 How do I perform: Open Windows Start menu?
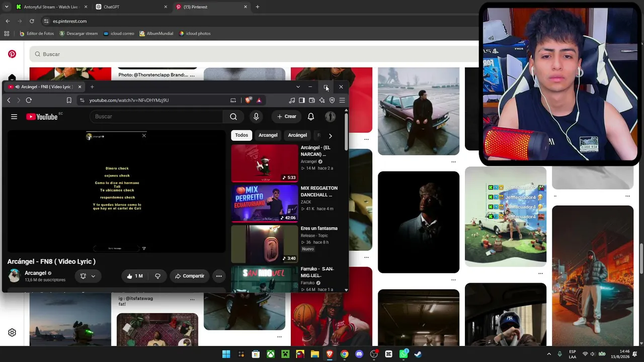226,354
